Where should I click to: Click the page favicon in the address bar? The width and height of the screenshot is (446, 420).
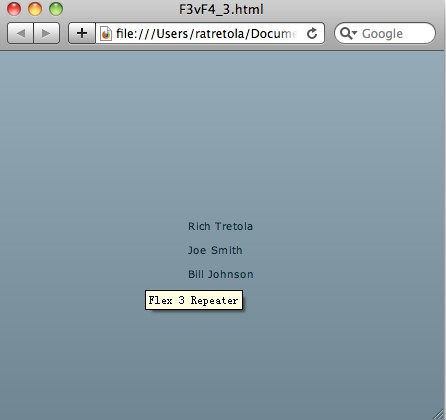[106, 33]
